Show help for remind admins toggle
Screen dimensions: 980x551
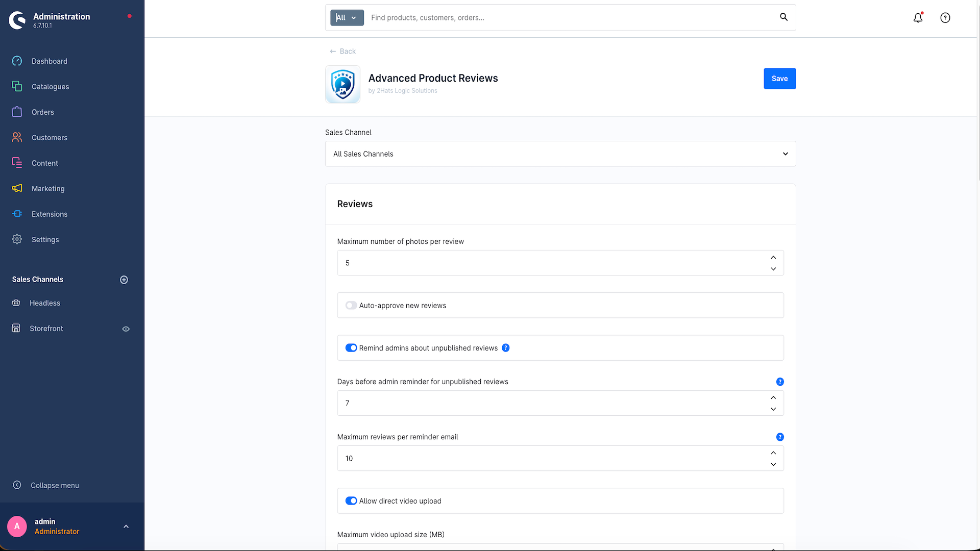click(505, 348)
